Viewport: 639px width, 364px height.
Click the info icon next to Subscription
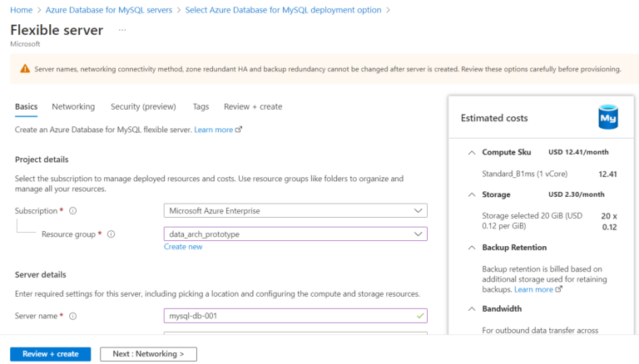tap(73, 211)
